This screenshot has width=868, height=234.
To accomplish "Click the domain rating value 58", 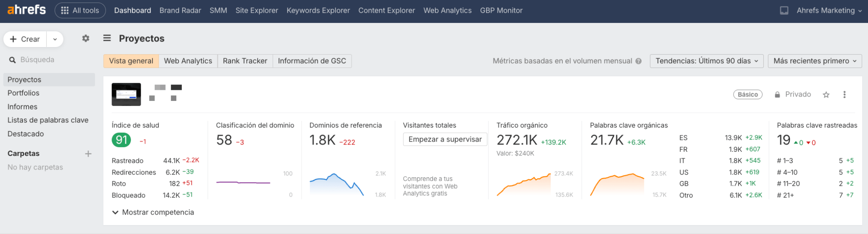I will 224,140.
